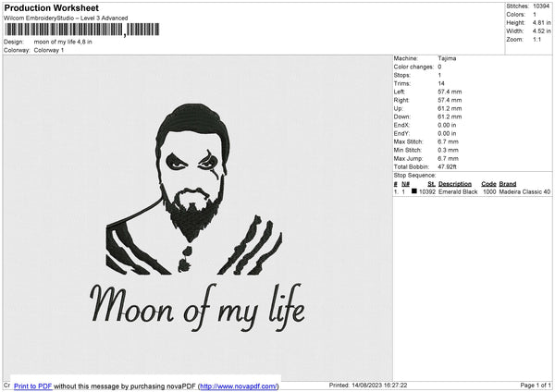
Task: Open the novapdf.com website link
Action: click(x=239, y=386)
